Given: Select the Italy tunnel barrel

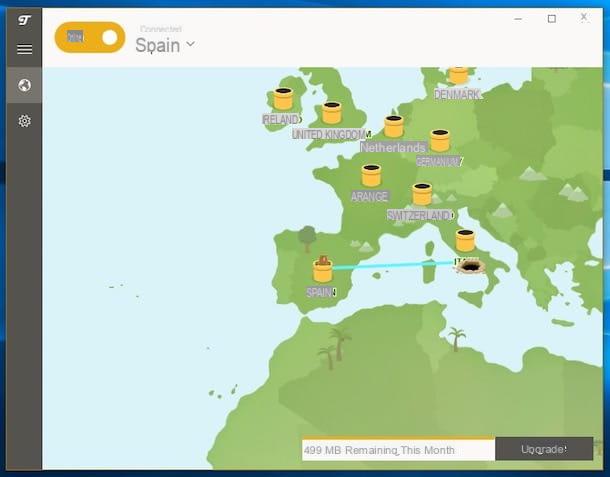Looking at the screenshot, I should coord(465,240).
